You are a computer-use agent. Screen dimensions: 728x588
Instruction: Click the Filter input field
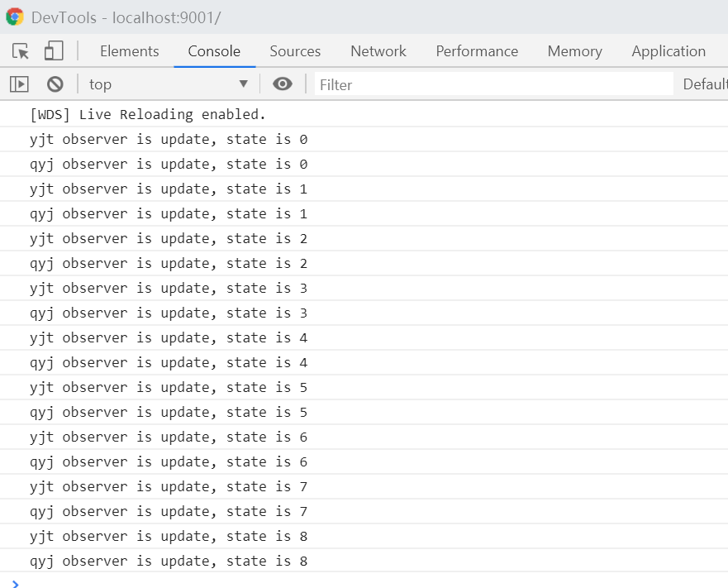point(493,84)
